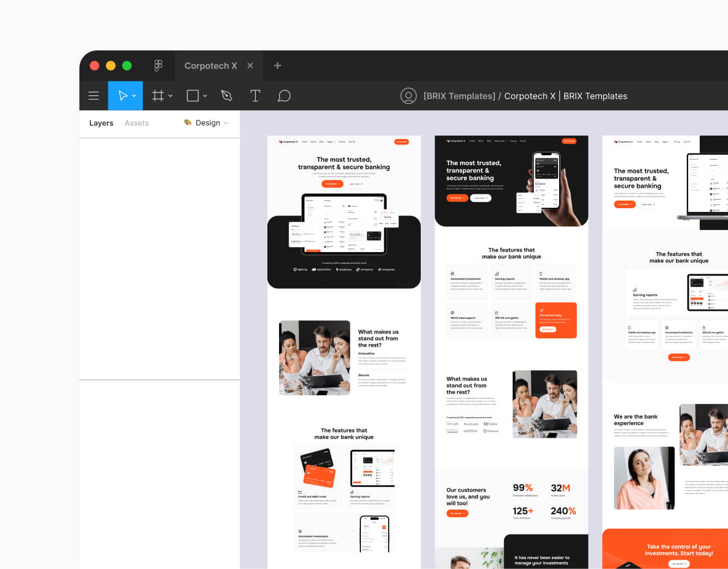
Task: Select the Pen tool
Action: pyautogui.click(x=227, y=95)
